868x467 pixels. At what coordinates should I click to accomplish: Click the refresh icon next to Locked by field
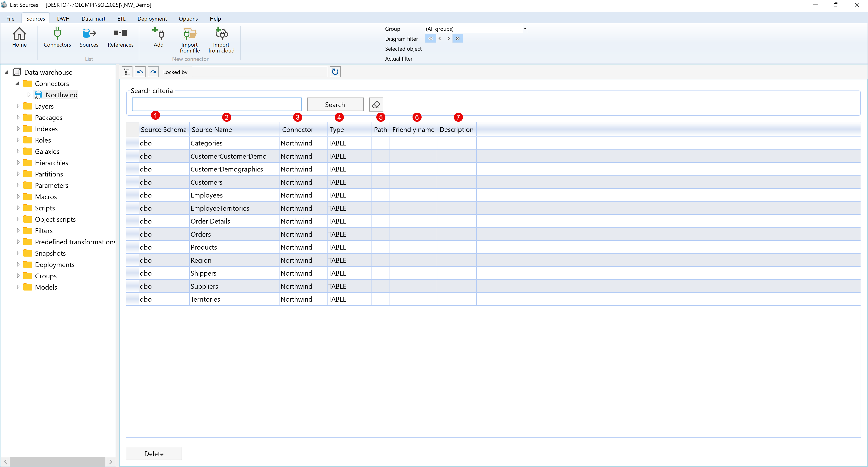(335, 71)
